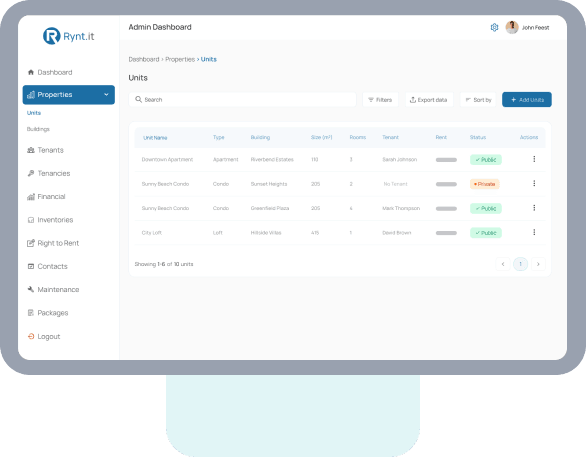Open the Contacts section

[48, 266]
